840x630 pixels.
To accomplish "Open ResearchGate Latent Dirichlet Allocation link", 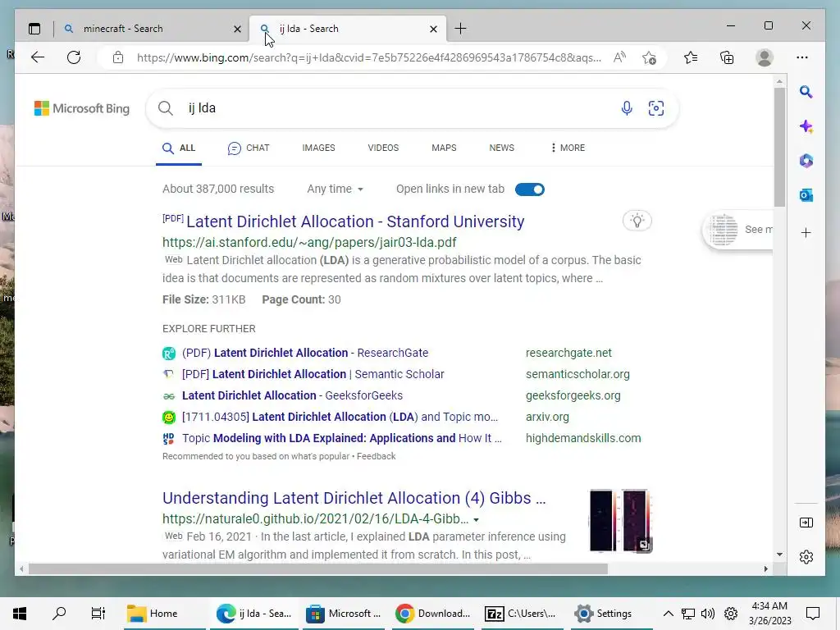I will pos(305,353).
